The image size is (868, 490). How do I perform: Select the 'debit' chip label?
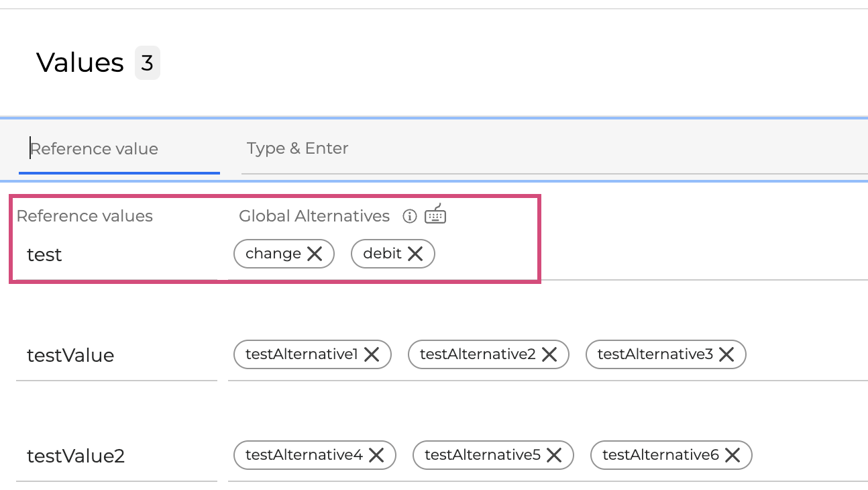(382, 254)
